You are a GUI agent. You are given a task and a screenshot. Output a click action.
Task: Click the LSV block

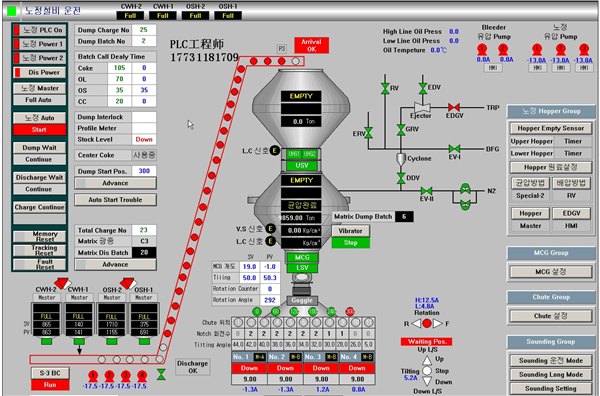[302, 268]
